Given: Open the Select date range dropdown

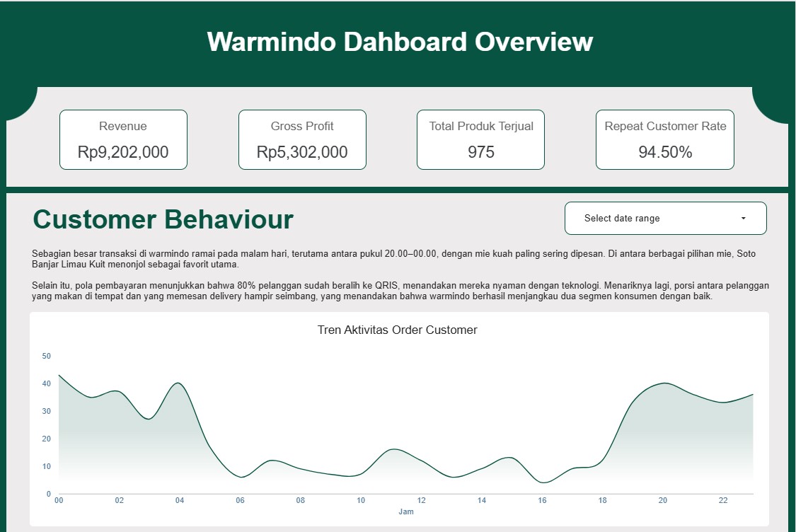Looking at the screenshot, I should pyautogui.click(x=665, y=218).
